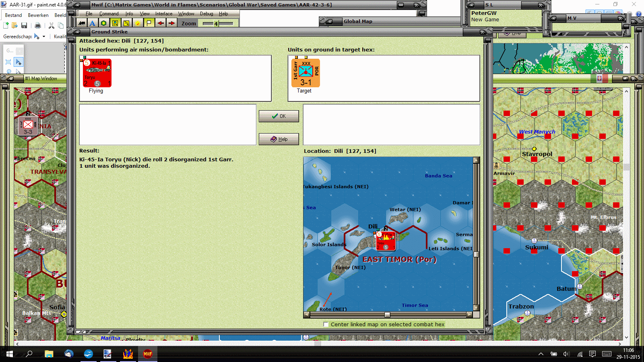Open the File menu in MWiF

(x=89, y=14)
